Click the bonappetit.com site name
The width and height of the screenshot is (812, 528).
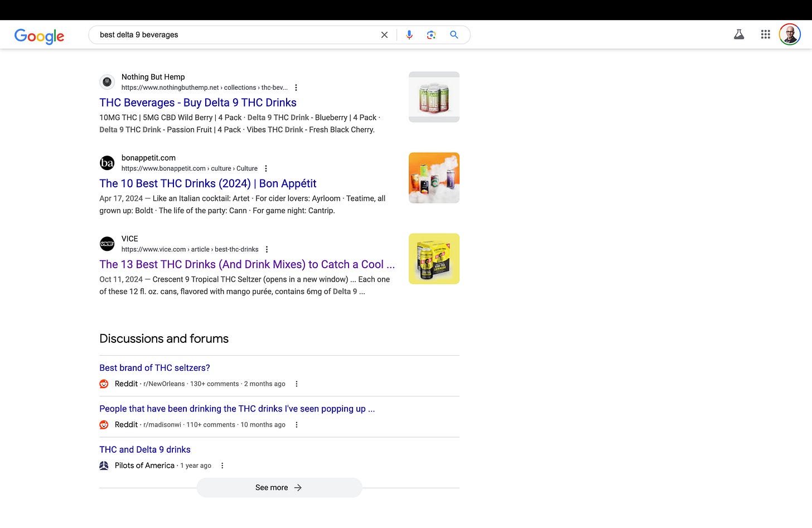pos(148,158)
